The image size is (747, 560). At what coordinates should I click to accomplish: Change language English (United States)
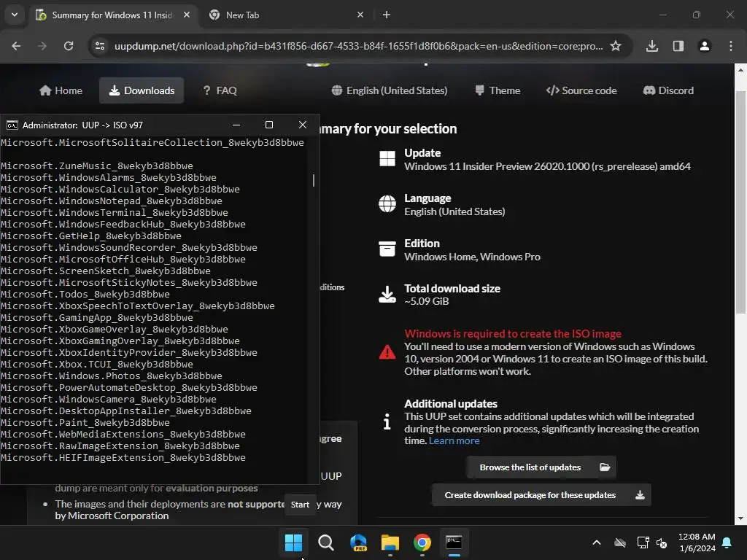click(x=390, y=90)
